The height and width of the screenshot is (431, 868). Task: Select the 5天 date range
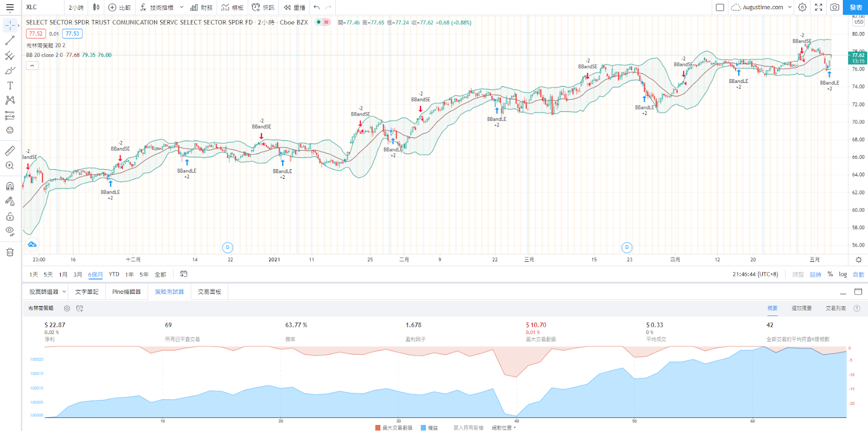(x=48, y=274)
